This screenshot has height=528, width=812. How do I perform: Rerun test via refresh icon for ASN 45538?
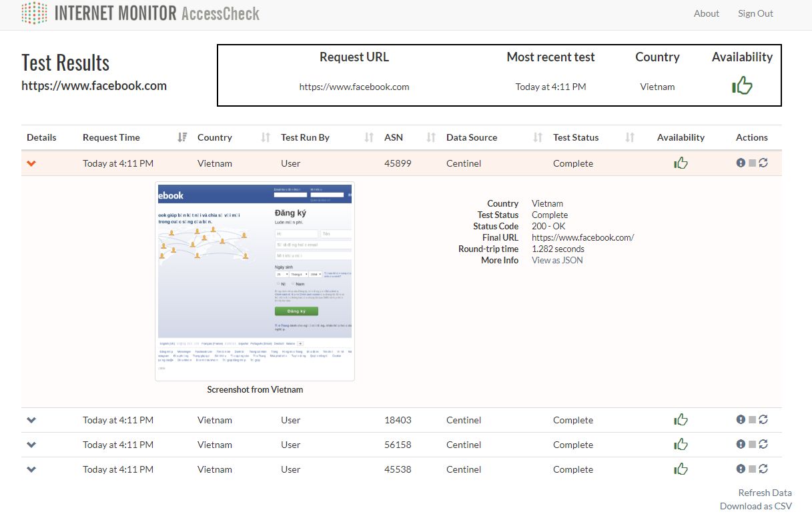pos(763,469)
